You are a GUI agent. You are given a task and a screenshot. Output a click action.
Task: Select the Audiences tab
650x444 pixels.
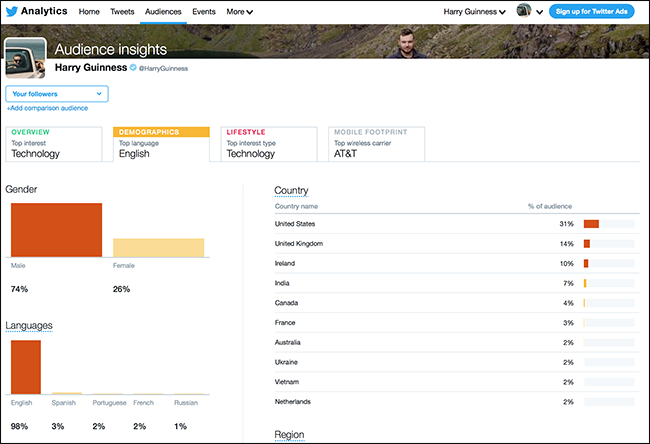pos(163,12)
